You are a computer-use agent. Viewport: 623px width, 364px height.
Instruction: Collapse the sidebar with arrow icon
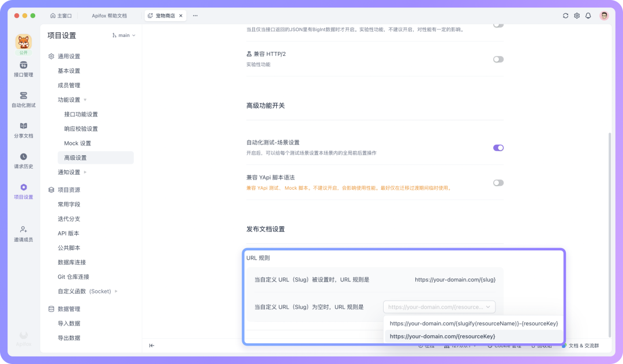152,346
